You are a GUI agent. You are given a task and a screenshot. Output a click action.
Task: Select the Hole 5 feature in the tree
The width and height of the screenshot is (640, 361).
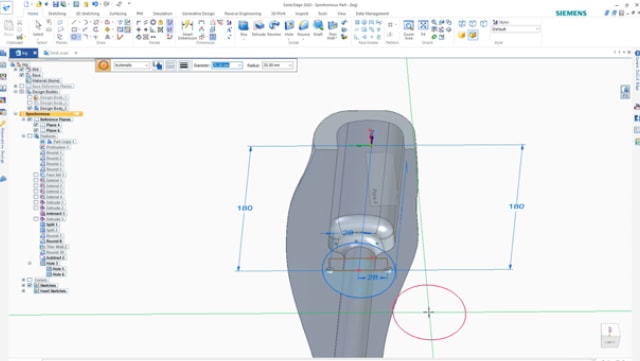pyautogui.click(x=58, y=269)
